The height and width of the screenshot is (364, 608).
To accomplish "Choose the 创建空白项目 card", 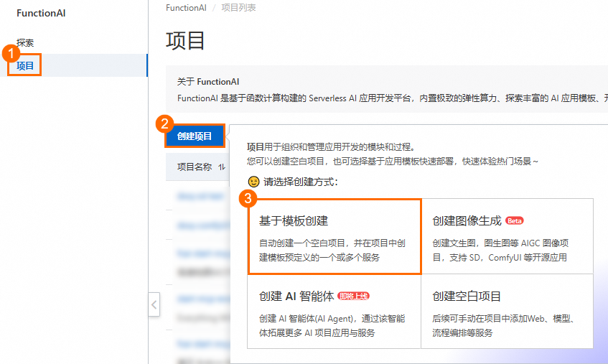I will point(508,312).
